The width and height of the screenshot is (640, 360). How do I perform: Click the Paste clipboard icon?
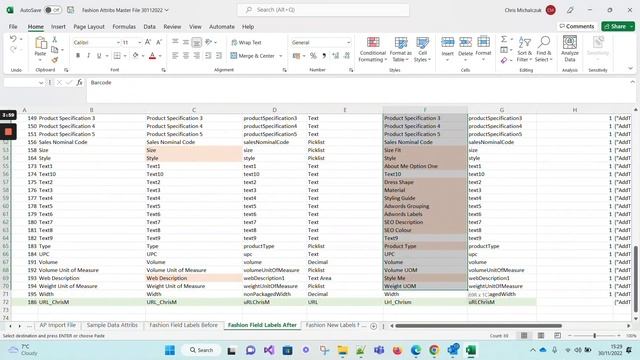[x=40, y=42]
